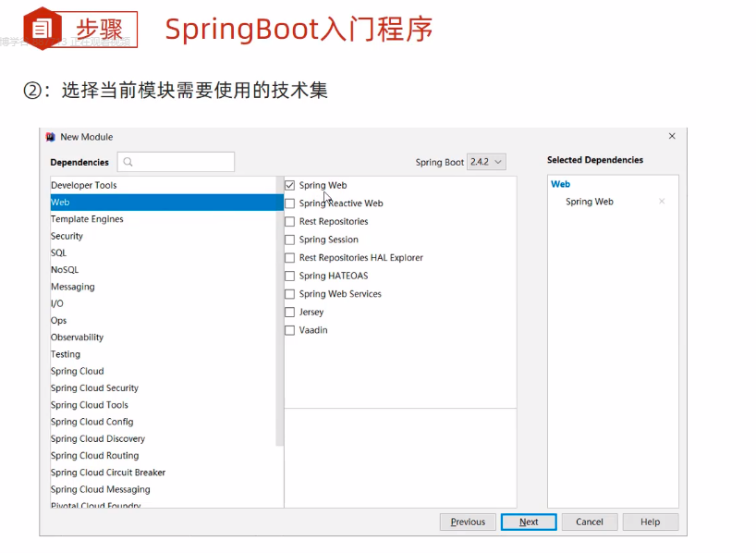756x553 pixels.
Task: Select Spring Cloud Discovery category
Action: pyautogui.click(x=164, y=438)
